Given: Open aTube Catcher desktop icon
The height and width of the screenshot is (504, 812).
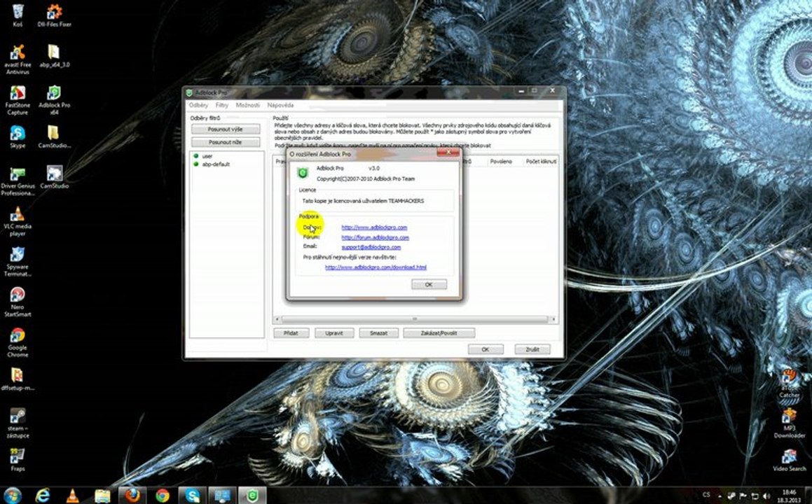Looking at the screenshot, I should 789,383.
